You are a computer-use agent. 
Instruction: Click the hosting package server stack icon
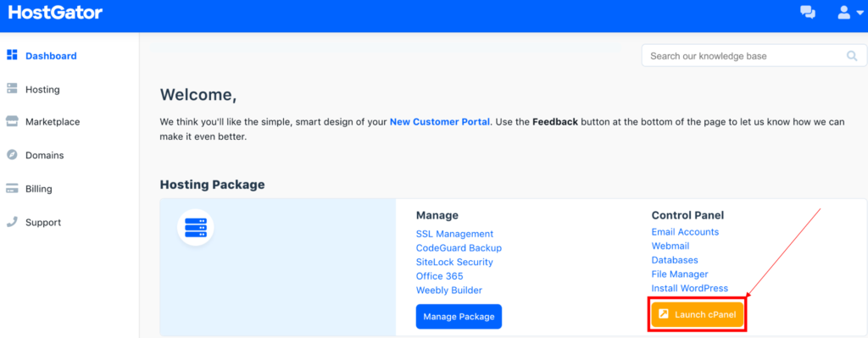click(x=196, y=227)
